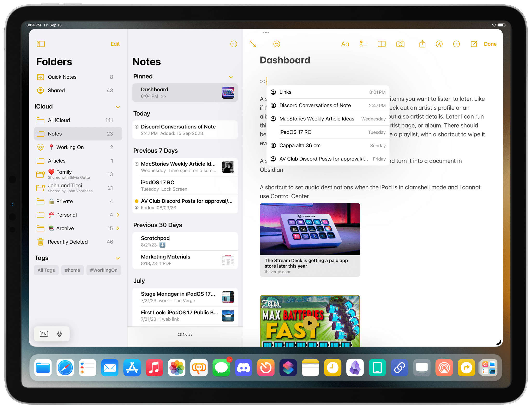Image resolution: width=532 pixels, height=409 pixels.
Task: Select Links note suggestion
Action: point(328,92)
